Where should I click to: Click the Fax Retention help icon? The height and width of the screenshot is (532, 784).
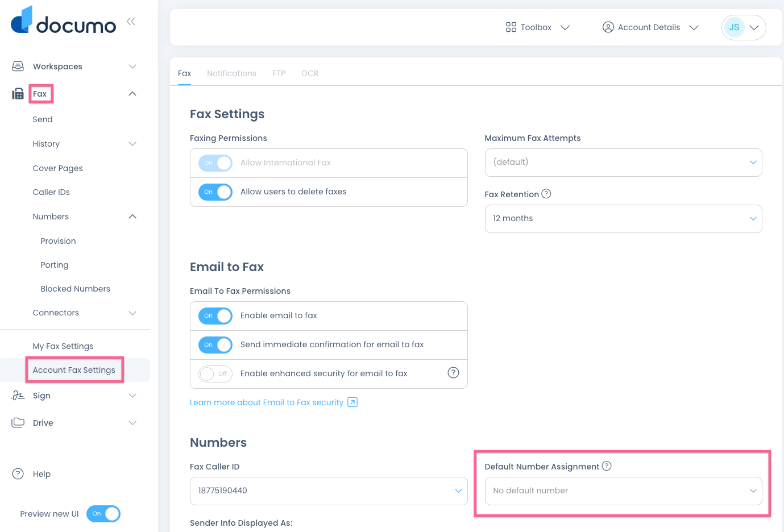(x=546, y=194)
